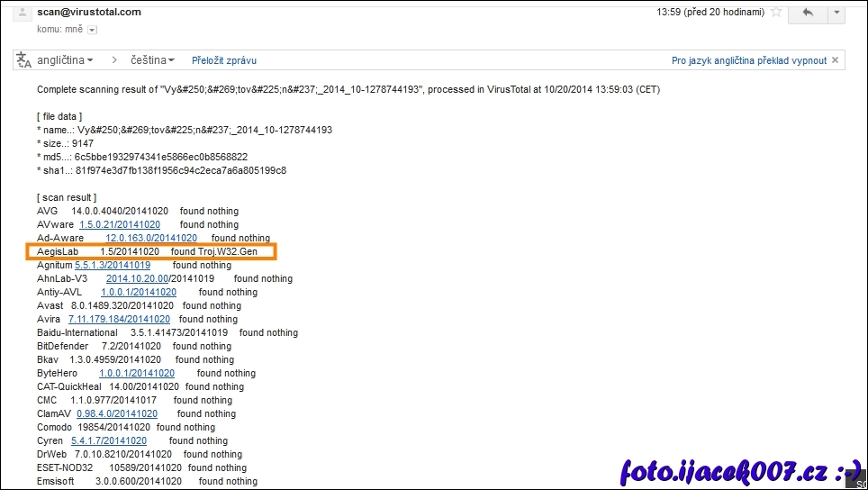868x490 pixels.
Task: Open Avira version link 7.11.179.184/20141020
Action: tap(119, 319)
